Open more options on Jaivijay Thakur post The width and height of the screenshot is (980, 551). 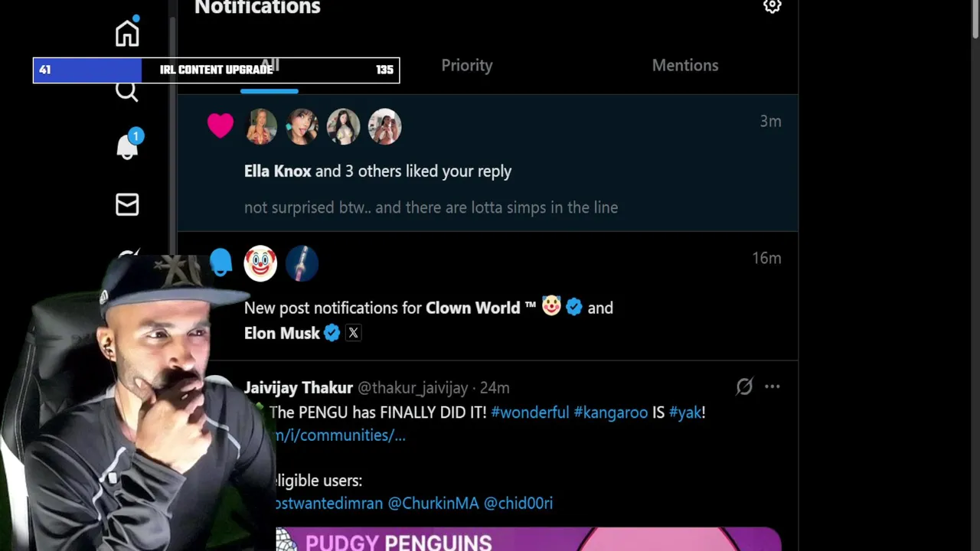click(x=772, y=387)
